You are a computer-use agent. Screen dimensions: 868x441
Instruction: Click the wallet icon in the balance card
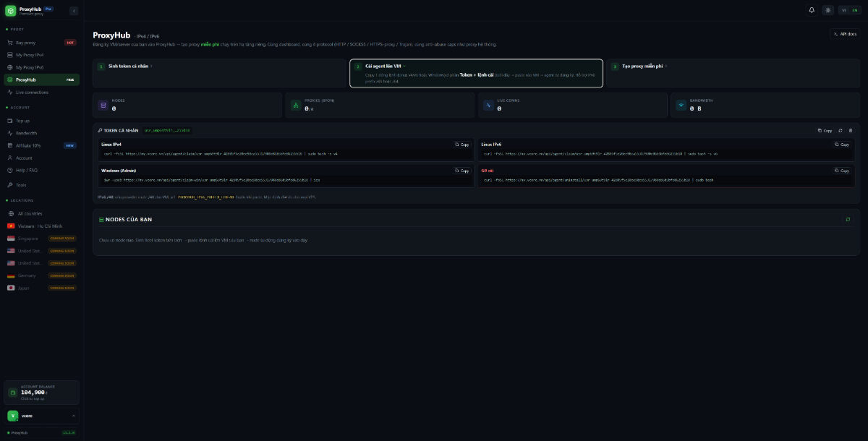coord(12,393)
